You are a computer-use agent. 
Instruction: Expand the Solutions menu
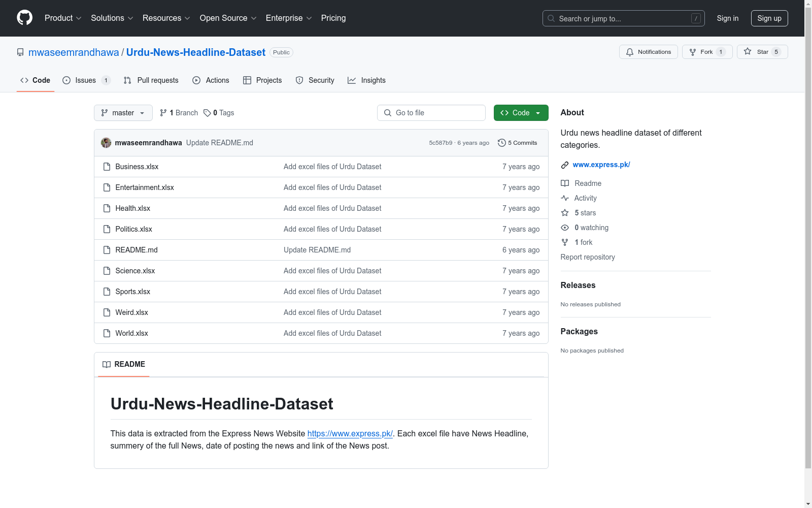112,18
